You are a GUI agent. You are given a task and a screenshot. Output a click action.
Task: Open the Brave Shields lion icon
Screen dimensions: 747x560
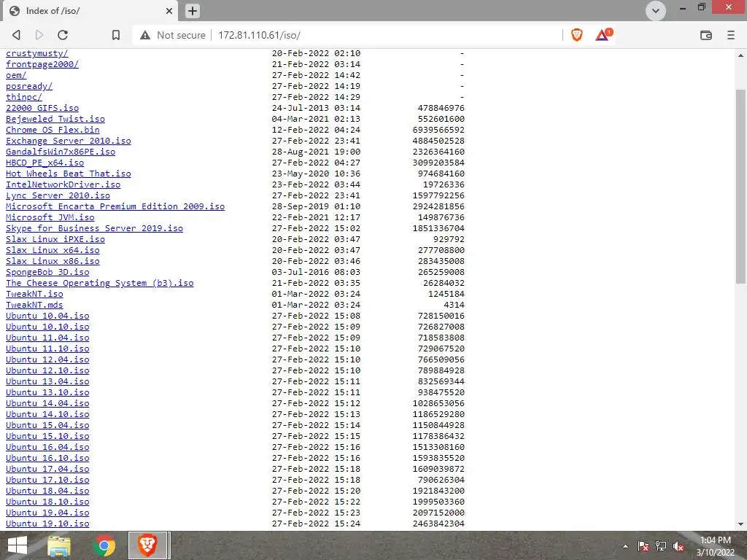577,35
